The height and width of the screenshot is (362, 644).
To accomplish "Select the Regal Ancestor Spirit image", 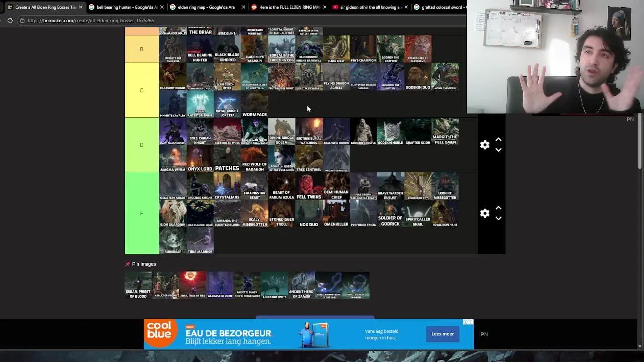I will click(x=200, y=104).
